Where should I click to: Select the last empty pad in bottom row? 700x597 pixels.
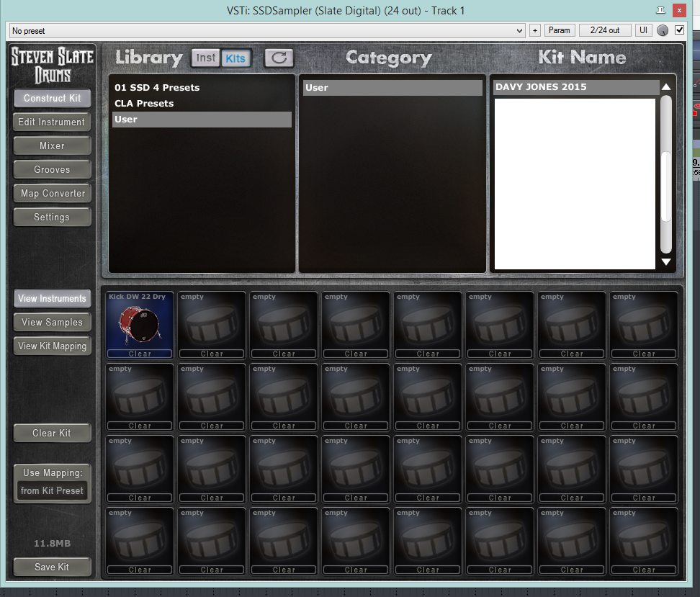coord(644,541)
